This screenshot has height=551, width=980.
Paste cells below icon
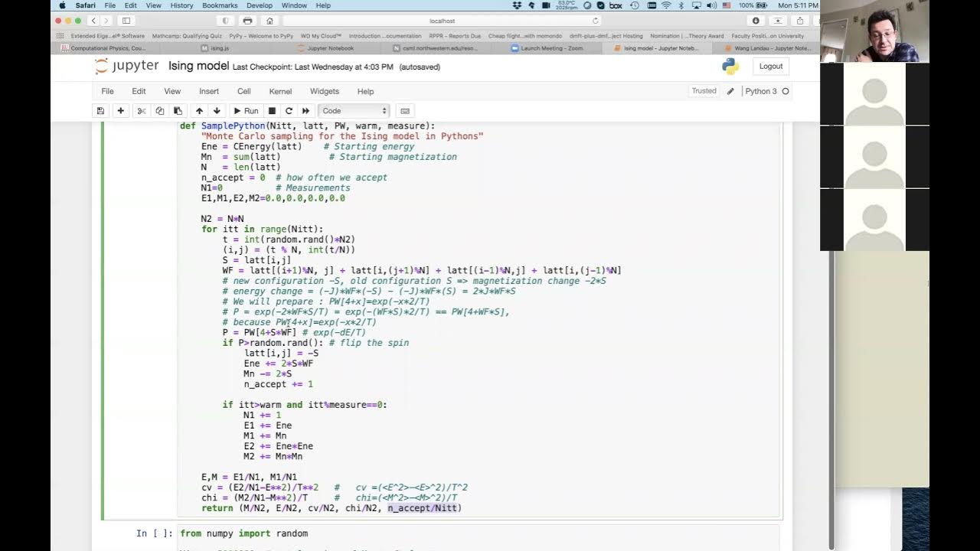click(178, 111)
